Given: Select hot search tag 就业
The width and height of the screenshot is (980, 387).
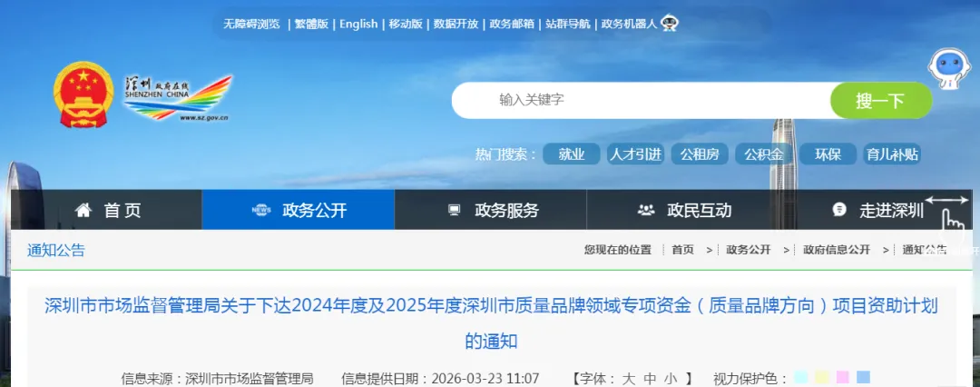Looking at the screenshot, I should (x=572, y=154).
